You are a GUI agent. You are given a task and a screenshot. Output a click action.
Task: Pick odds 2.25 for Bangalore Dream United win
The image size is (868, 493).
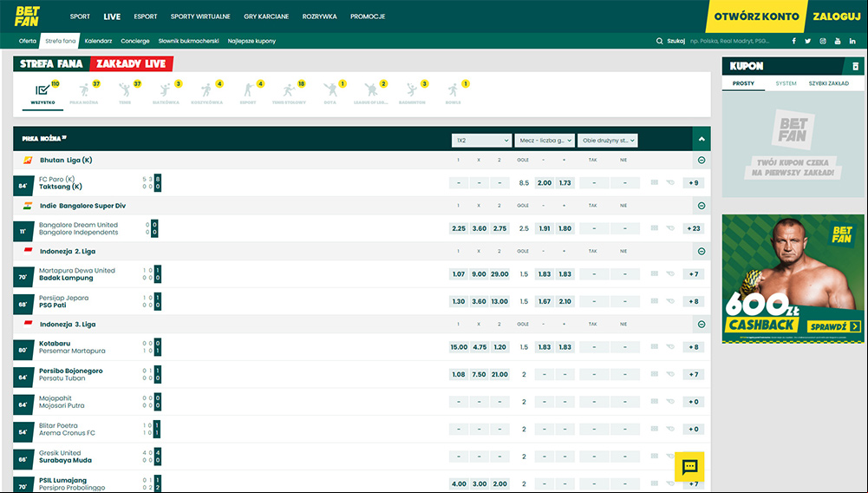(459, 228)
